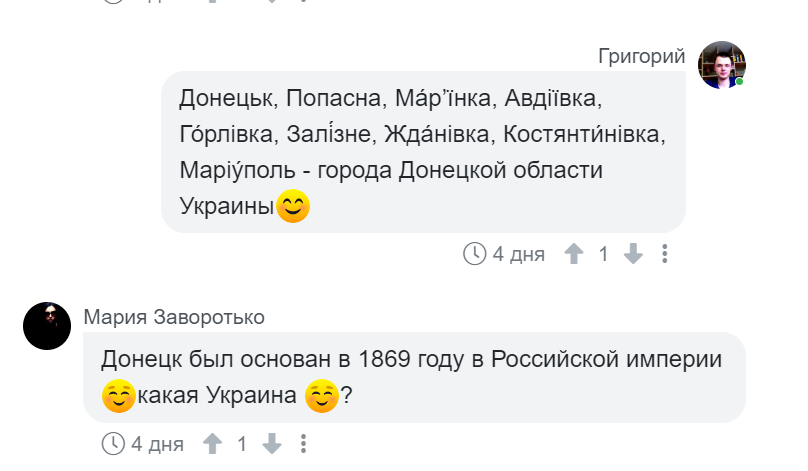Click '4 дня' timestamp under Григорий's comment
The width and height of the screenshot is (808, 471).
click(518, 254)
